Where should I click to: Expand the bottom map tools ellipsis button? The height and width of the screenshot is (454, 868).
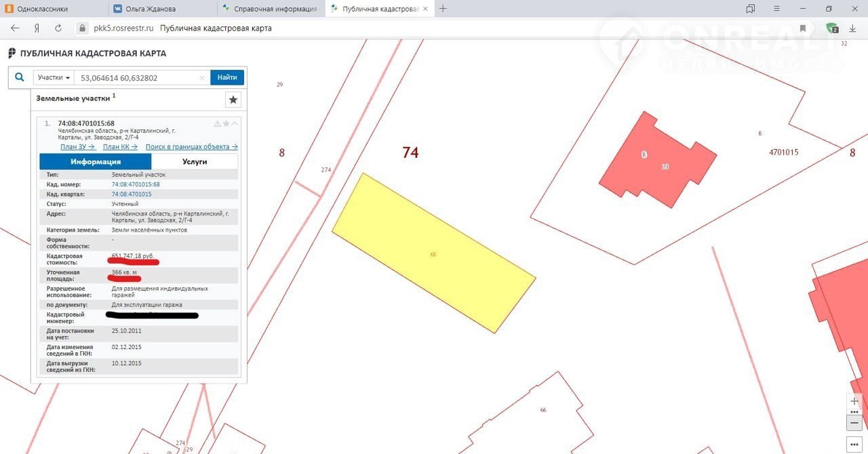[x=854, y=445]
